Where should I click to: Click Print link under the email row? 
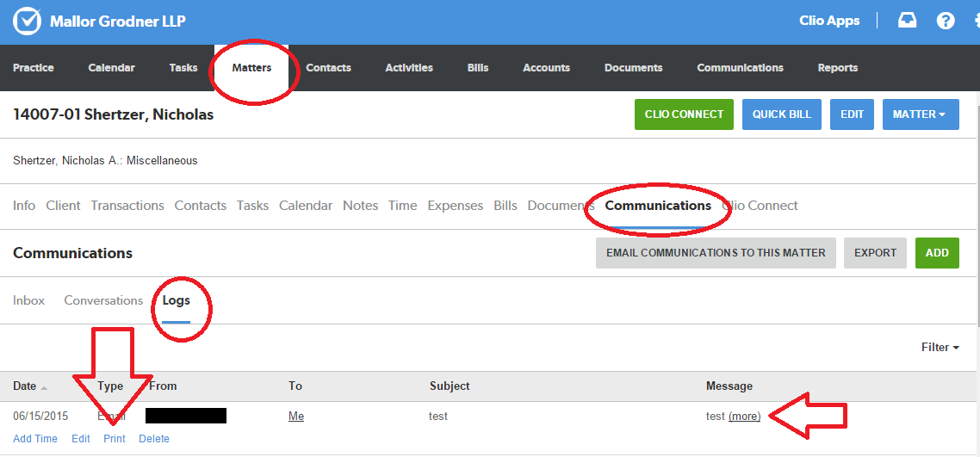[115, 439]
